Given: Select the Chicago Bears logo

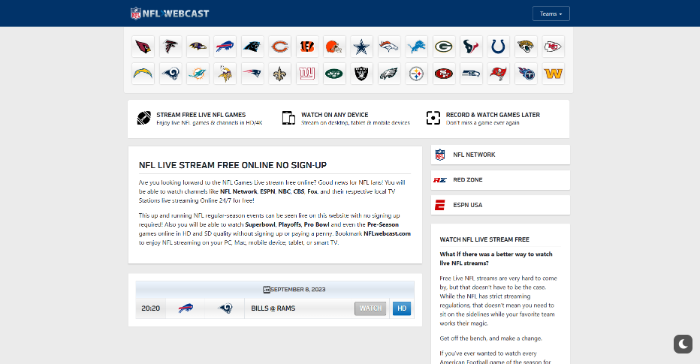Looking at the screenshot, I should 280,46.
